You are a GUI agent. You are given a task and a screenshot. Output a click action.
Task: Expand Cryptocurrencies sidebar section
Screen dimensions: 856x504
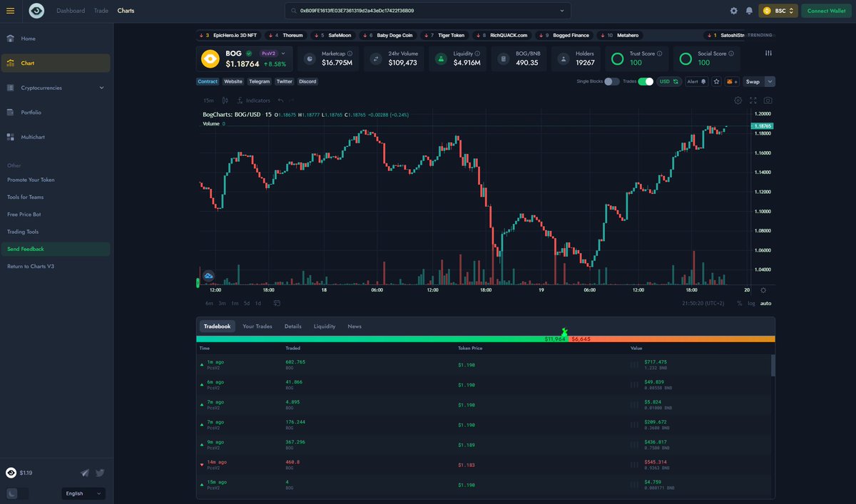coord(101,88)
